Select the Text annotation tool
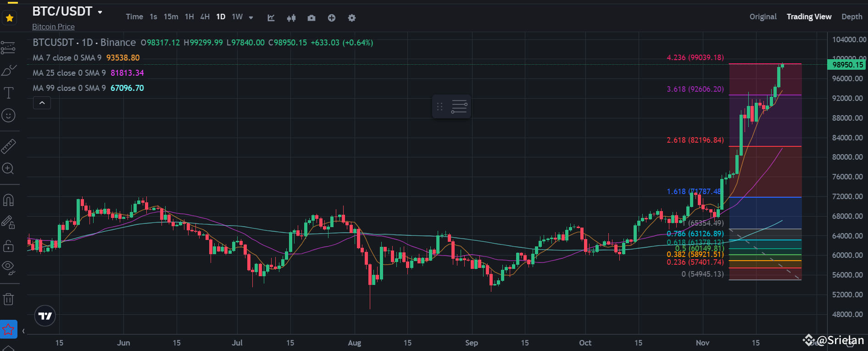The height and width of the screenshot is (351, 868). tap(8, 93)
